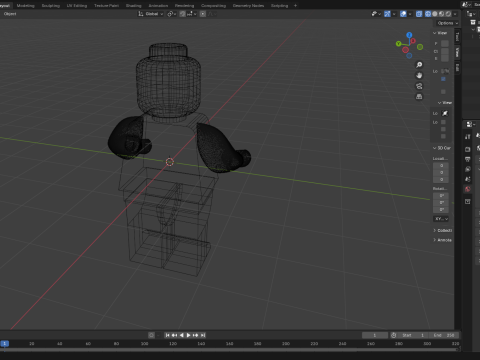Open the Tool sidebar tab
Image resolution: width=480 pixels, height=360 pixels.
457,37
